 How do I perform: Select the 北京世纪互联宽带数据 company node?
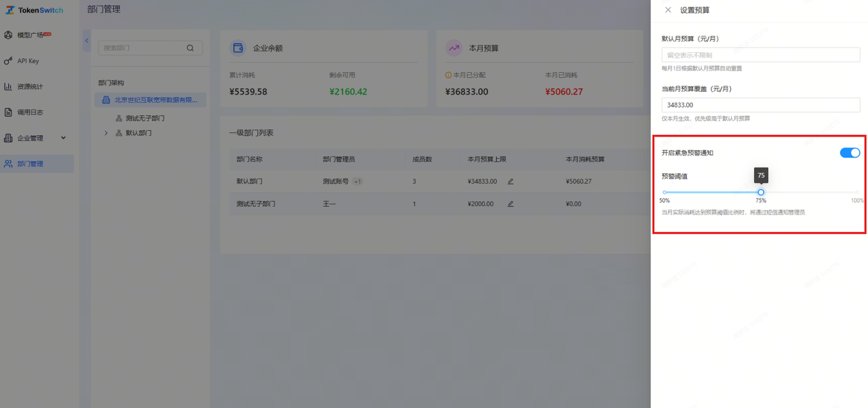click(x=151, y=100)
